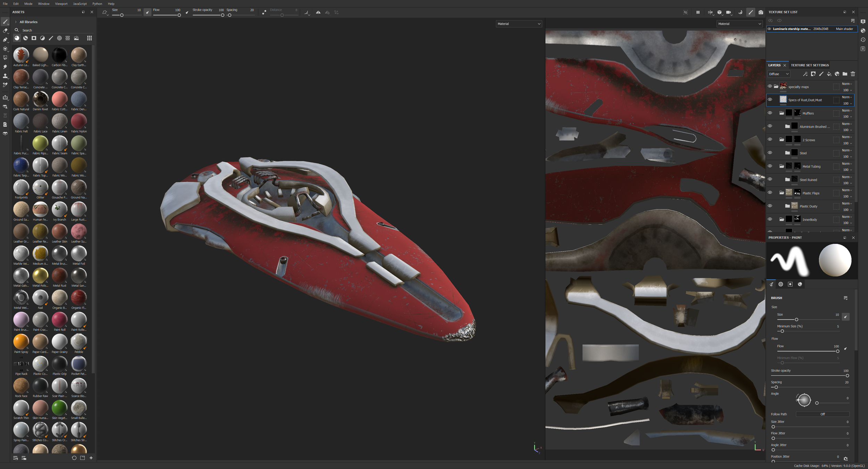Click the camera screenshot icon in viewport toolbar
The height and width of the screenshot is (469, 868).
[x=761, y=13]
